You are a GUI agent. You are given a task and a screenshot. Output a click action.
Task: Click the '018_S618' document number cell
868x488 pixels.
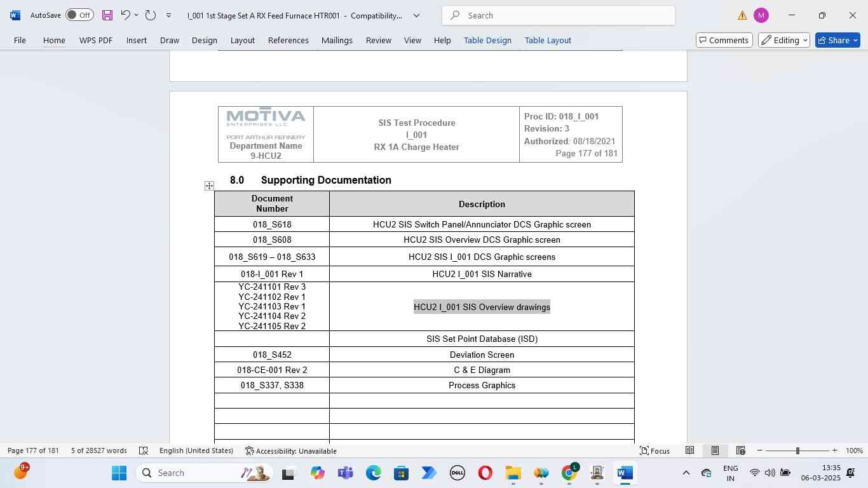272,224
